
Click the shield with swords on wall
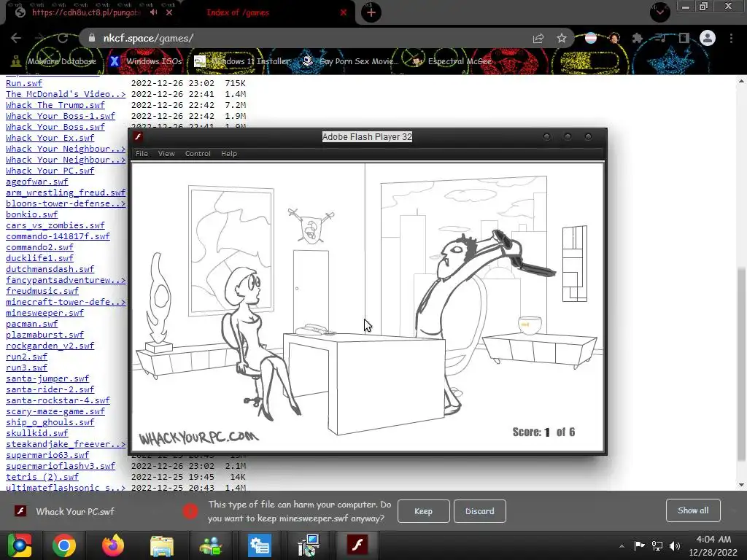pyautogui.click(x=311, y=226)
